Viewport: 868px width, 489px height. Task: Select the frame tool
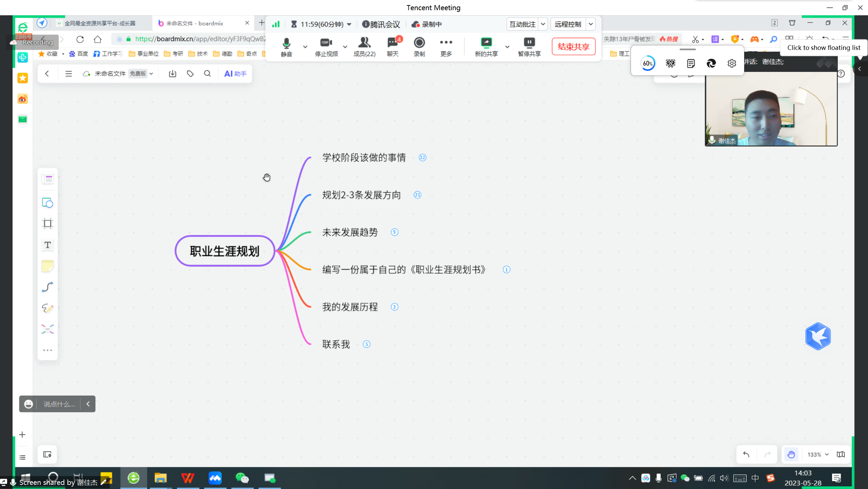[48, 223]
